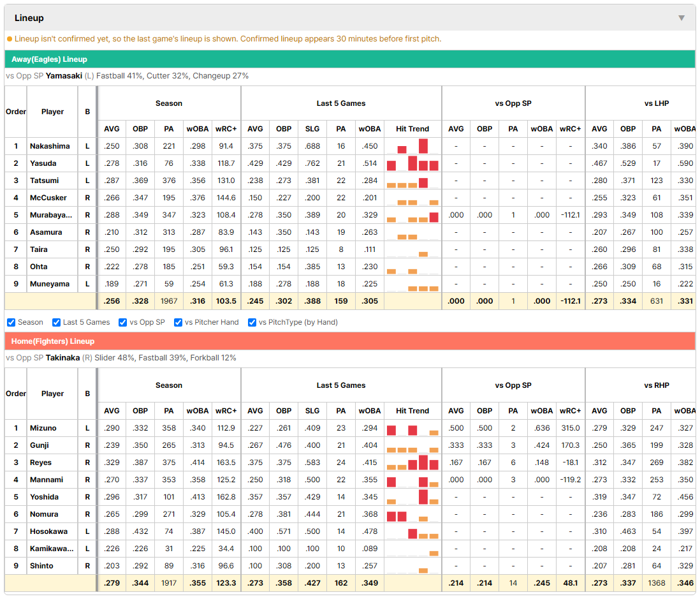Viewport: 700px width, 599px height.
Task: View Hosokawa's hit trend bars
Action: [x=412, y=531]
